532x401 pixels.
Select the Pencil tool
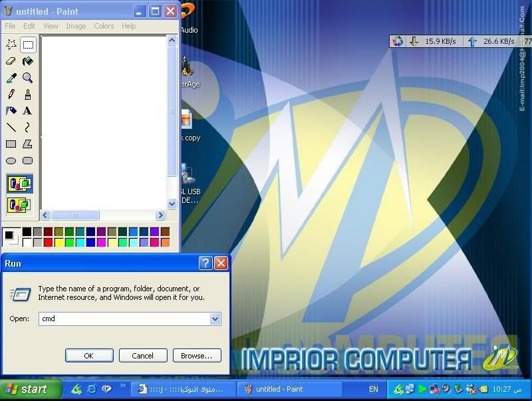(x=11, y=94)
